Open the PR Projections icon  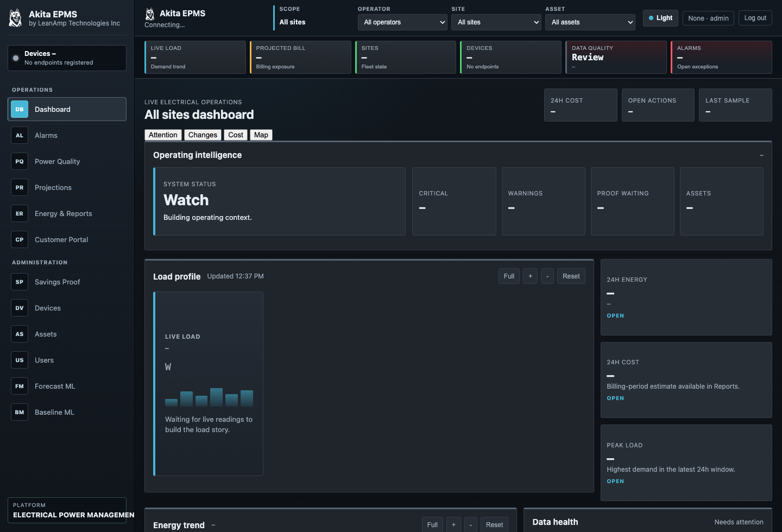[x=20, y=187]
